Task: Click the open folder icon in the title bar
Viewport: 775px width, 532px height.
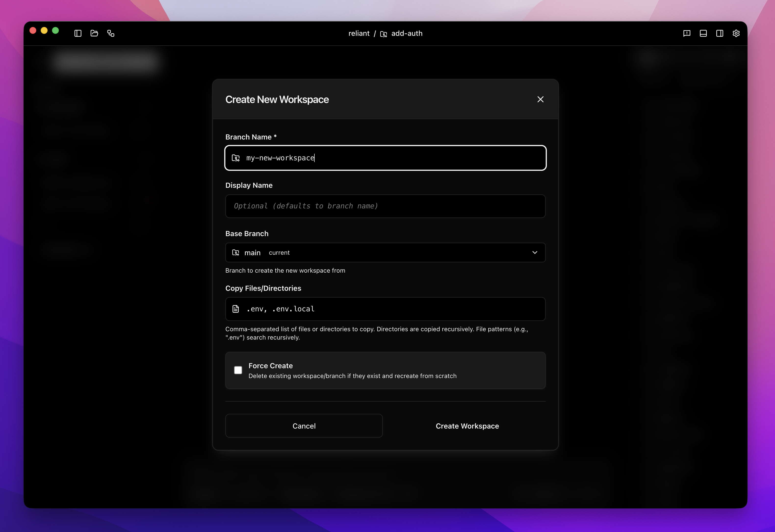Action: click(x=94, y=33)
